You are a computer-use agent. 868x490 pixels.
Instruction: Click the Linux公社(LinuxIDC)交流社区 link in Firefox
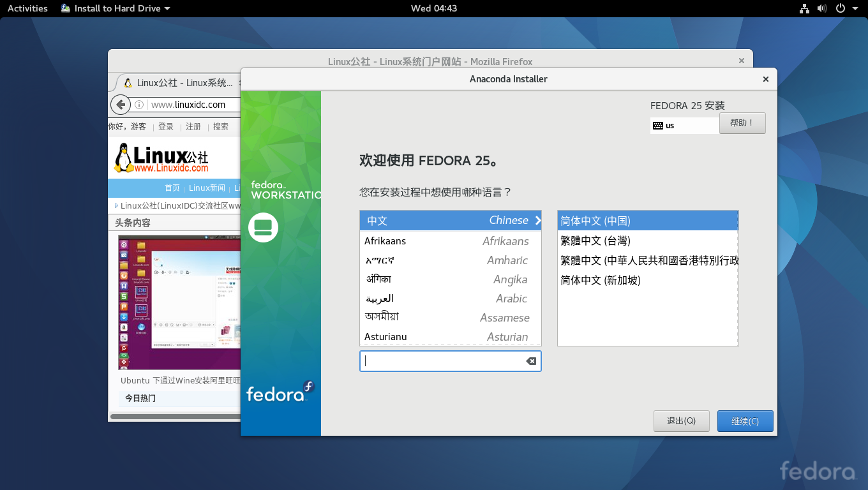point(181,205)
